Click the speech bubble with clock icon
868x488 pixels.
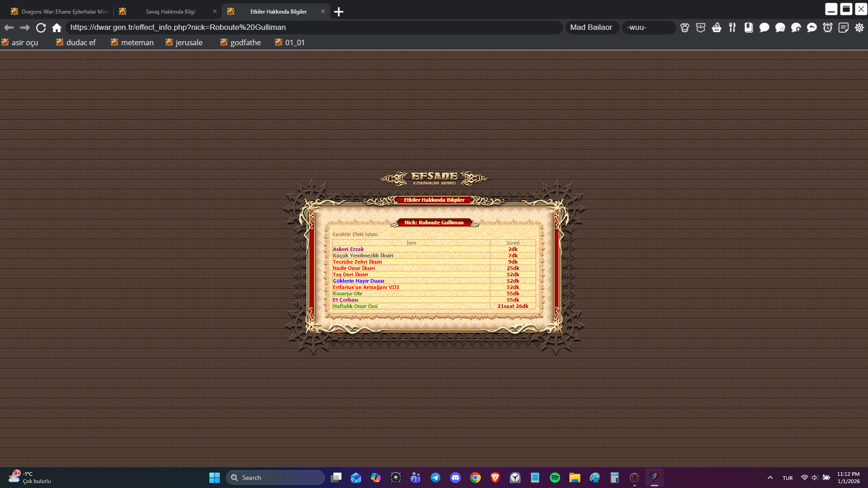[x=780, y=28]
